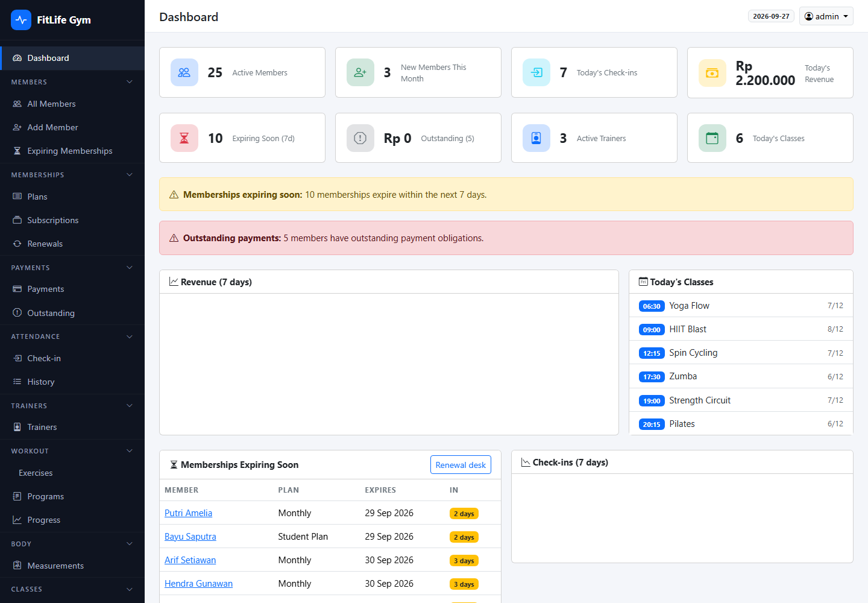This screenshot has height=603, width=868.
Task: Click the admin user avatar icon
Action: coord(809,16)
